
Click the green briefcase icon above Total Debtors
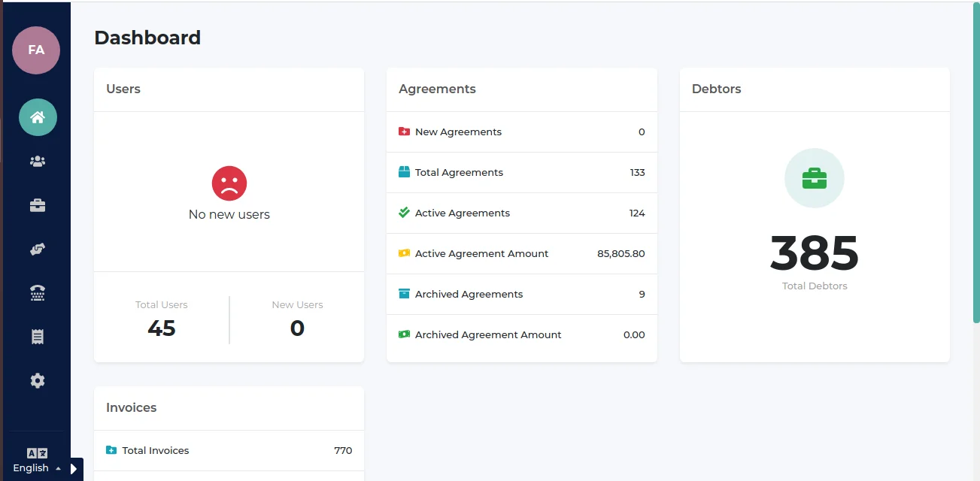[815, 178]
